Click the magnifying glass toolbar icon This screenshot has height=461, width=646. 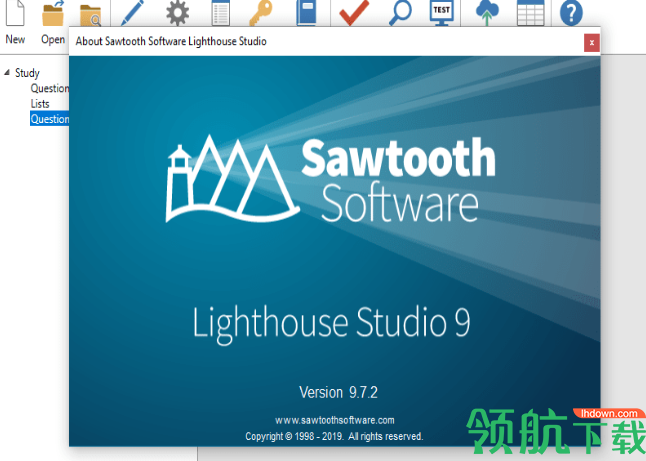pyautogui.click(x=400, y=13)
